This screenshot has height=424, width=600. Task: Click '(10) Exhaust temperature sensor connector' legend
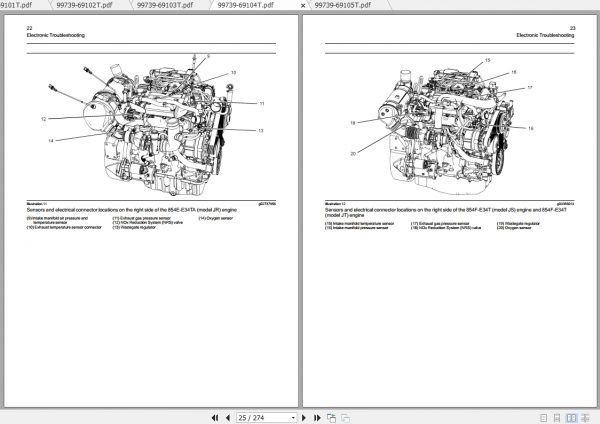pyautogui.click(x=64, y=227)
